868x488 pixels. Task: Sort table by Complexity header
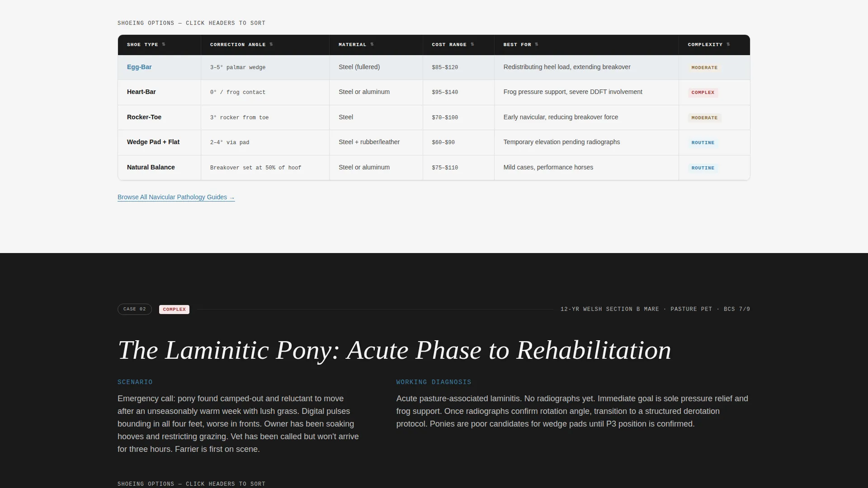click(714, 45)
